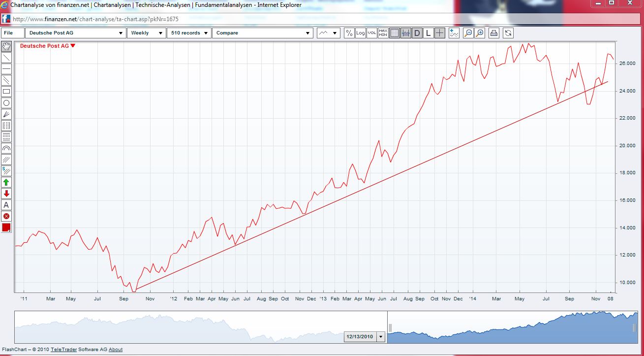Select the triple diagonal lines tool

tap(6, 160)
